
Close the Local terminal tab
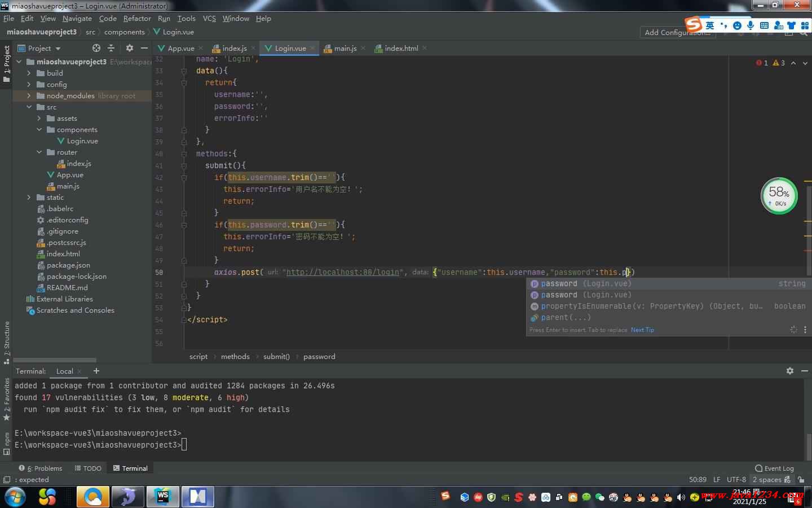click(x=80, y=371)
